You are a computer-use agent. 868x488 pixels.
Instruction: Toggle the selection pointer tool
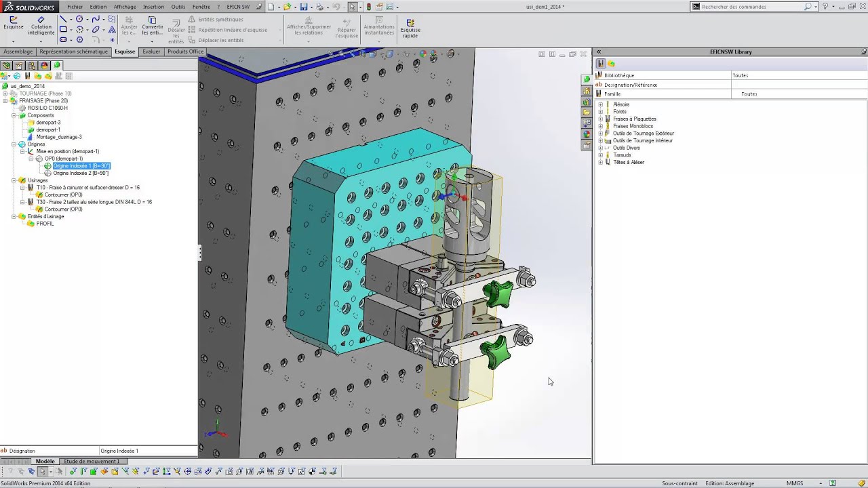coord(353,7)
